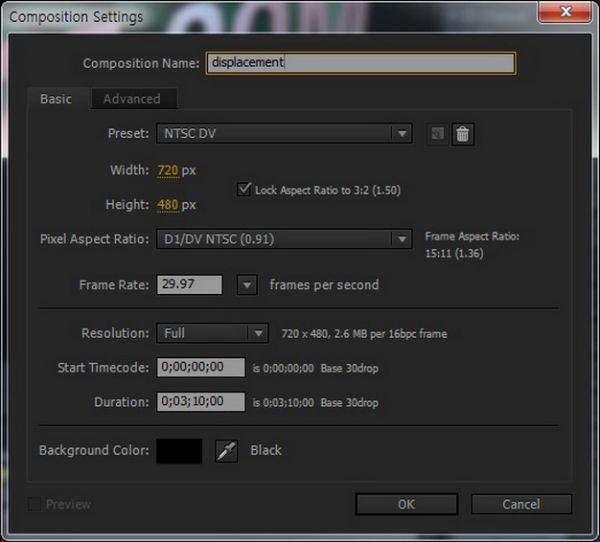Screen dimensions: 600x542
Task: Enable the Preview checkbox
Action: coord(34,504)
